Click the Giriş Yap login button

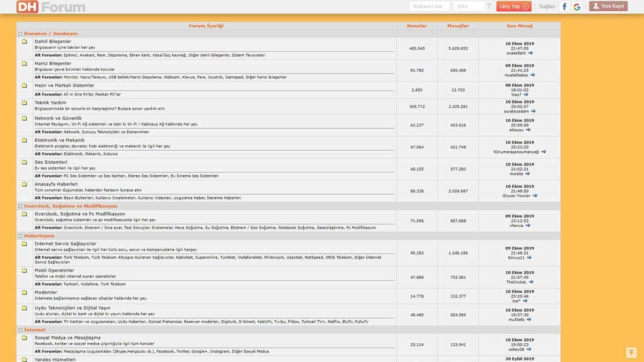pos(514,6)
